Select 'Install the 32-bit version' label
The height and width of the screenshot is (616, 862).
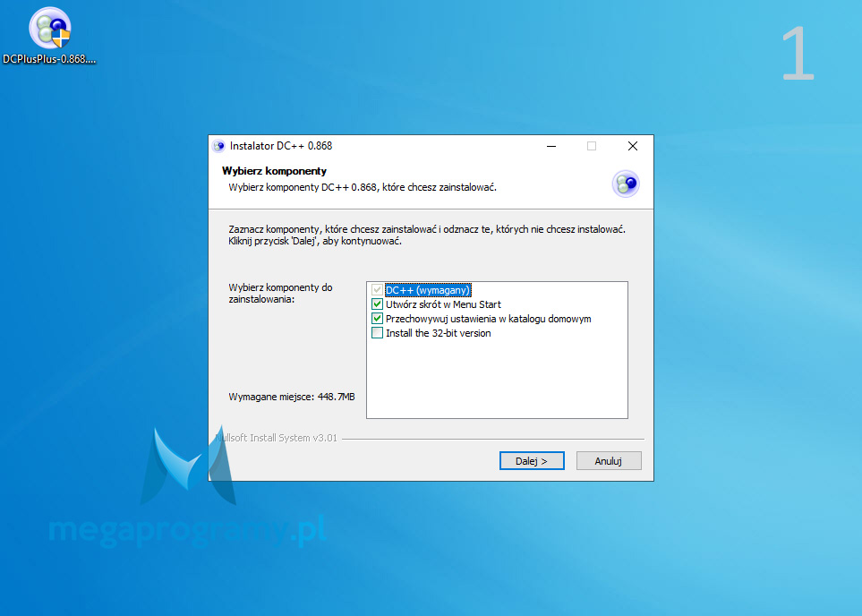(438, 333)
